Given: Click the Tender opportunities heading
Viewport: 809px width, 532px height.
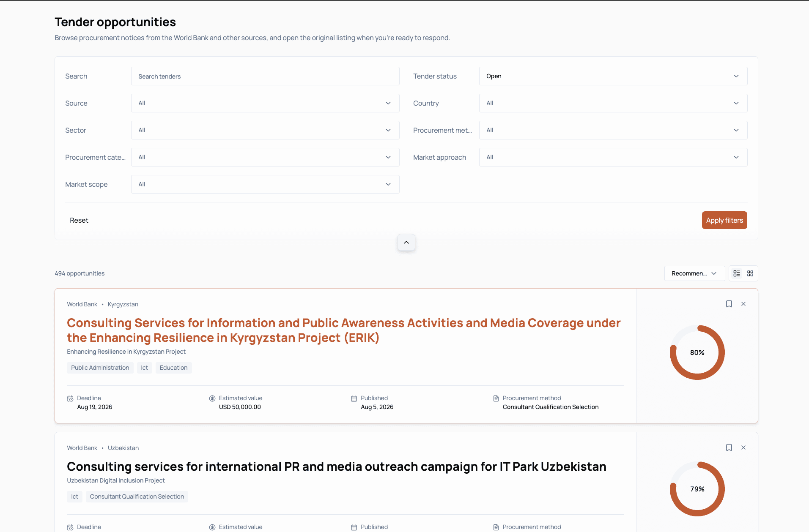Looking at the screenshot, I should [x=115, y=22].
